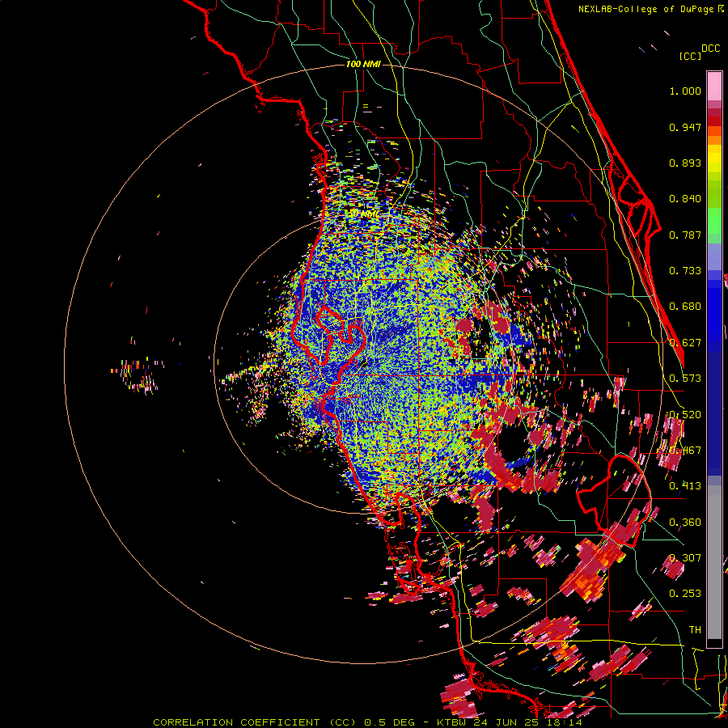
Task: Click the 100 NMI range ring label
Action: coord(363,64)
